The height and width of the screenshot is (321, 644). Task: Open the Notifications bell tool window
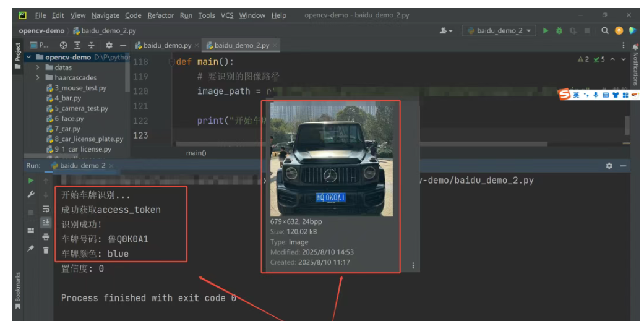pos(636,46)
